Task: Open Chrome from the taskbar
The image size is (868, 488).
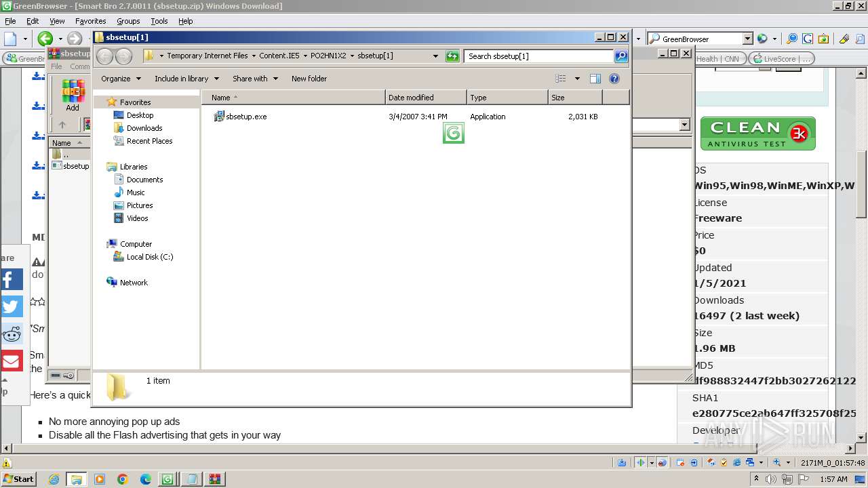Action: 123,479
